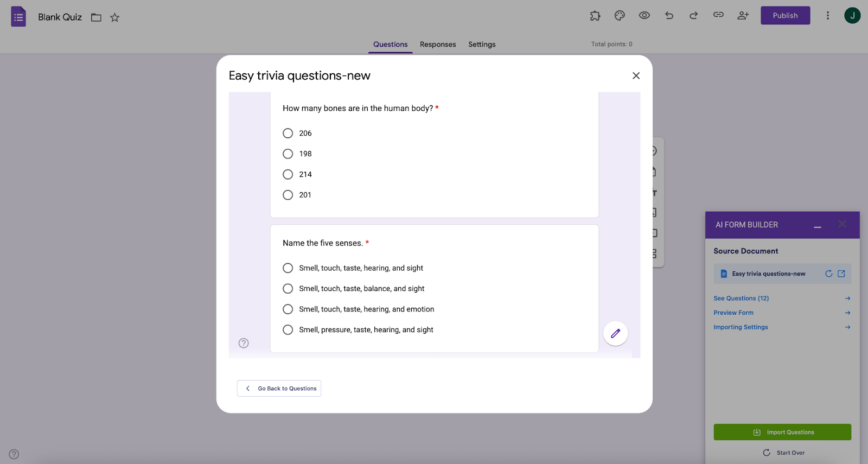
Task: Open the three-dot More menu
Action: click(827, 15)
